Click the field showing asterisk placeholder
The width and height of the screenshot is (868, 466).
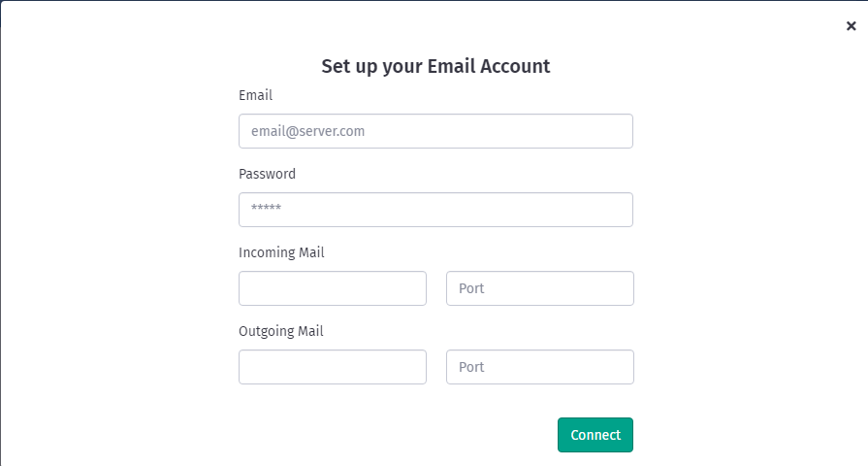click(435, 210)
